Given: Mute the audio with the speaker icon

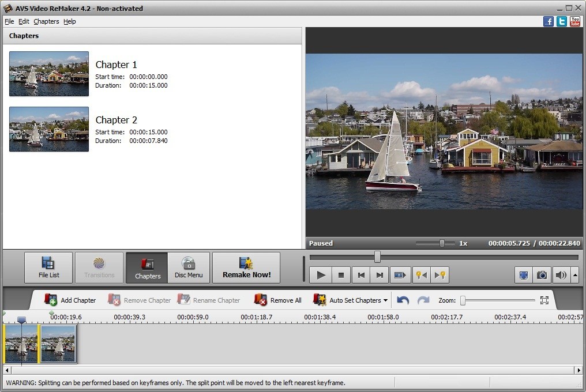Looking at the screenshot, I should tap(561, 276).
